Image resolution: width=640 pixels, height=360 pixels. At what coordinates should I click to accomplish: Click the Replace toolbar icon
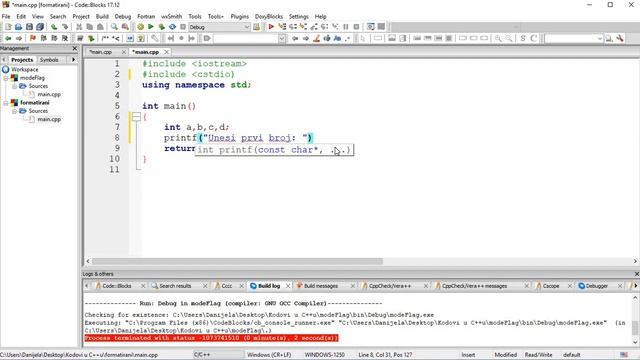125,27
